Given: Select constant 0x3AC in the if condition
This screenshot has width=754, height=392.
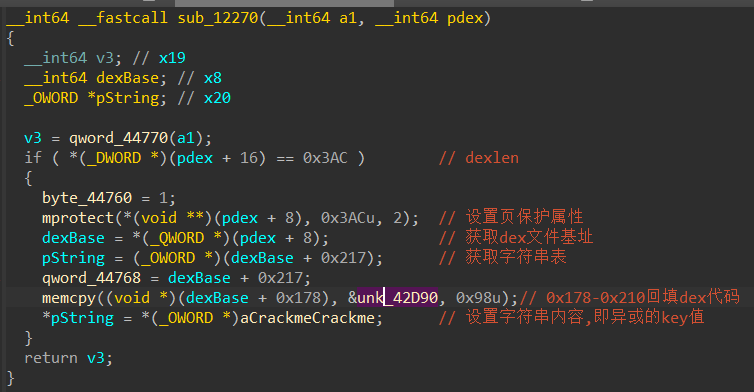Looking at the screenshot, I should pyautogui.click(x=325, y=158).
